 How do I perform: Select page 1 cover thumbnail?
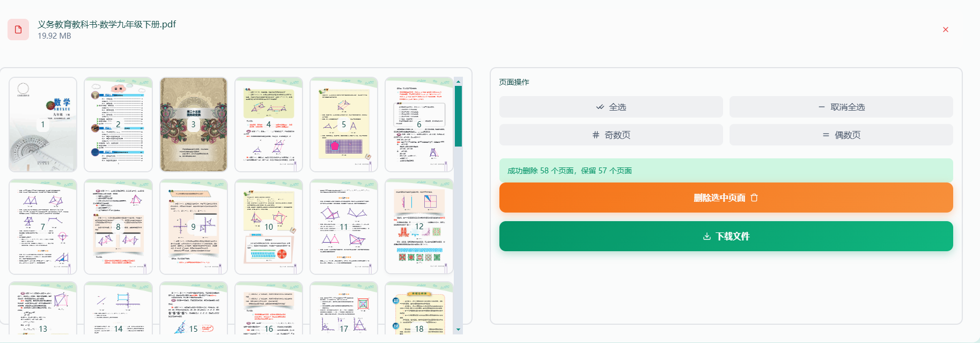coord(43,125)
